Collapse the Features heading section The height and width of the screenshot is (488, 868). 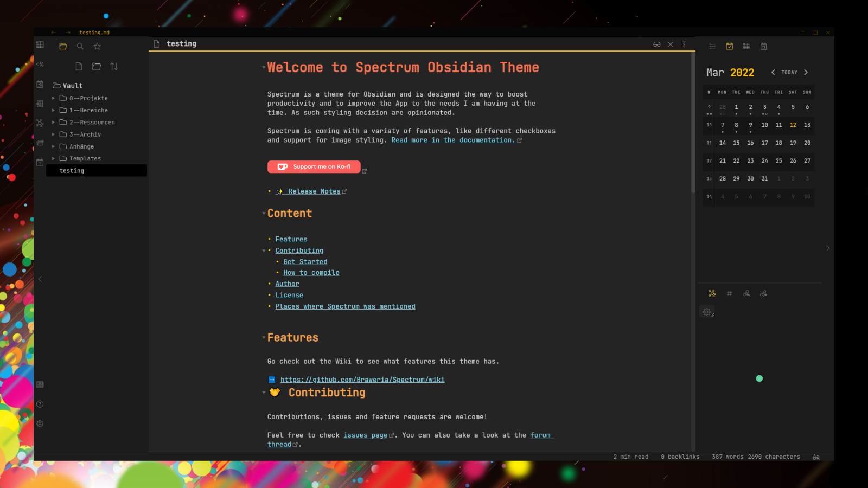(x=264, y=338)
